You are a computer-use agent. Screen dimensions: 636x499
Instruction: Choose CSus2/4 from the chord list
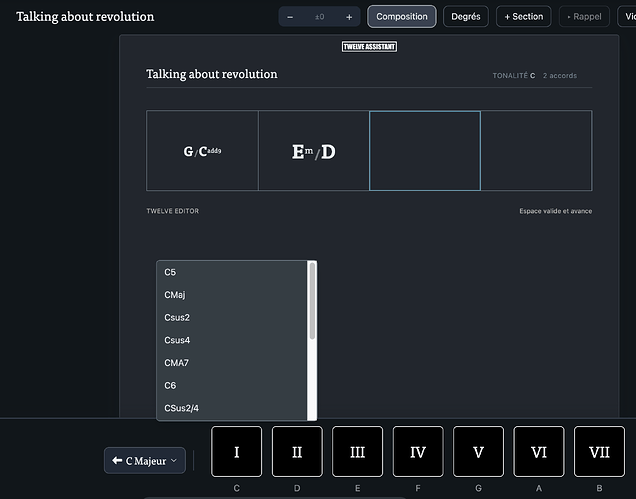coord(232,408)
